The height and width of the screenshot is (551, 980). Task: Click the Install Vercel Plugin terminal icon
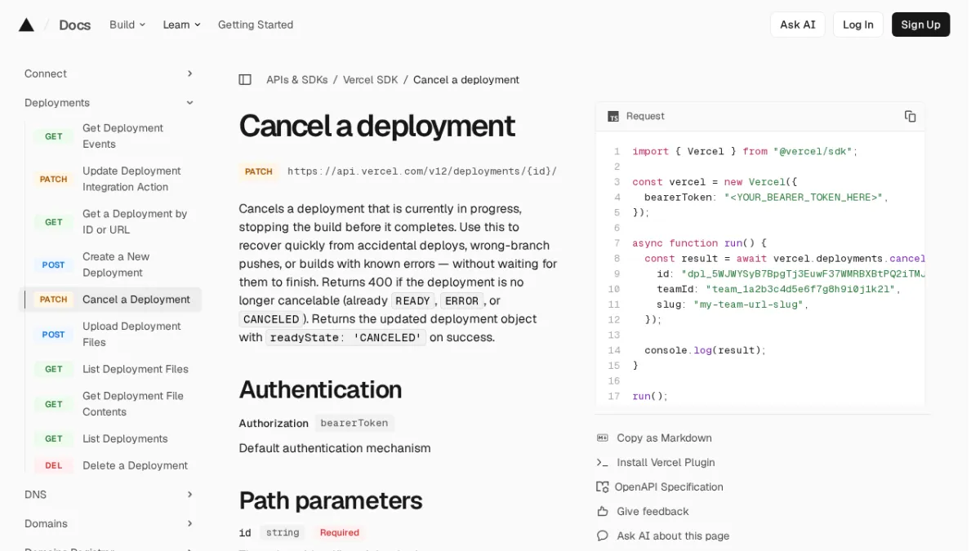pyautogui.click(x=603, y=463)
